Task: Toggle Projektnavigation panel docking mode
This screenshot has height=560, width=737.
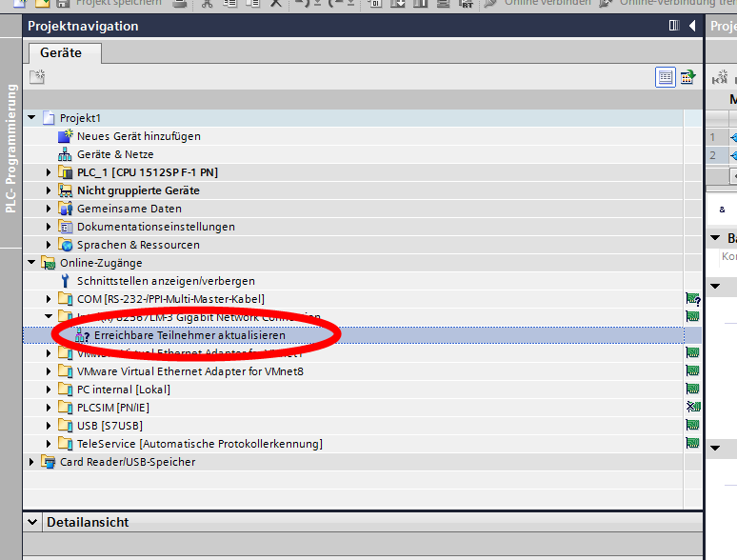Action: 673,27
